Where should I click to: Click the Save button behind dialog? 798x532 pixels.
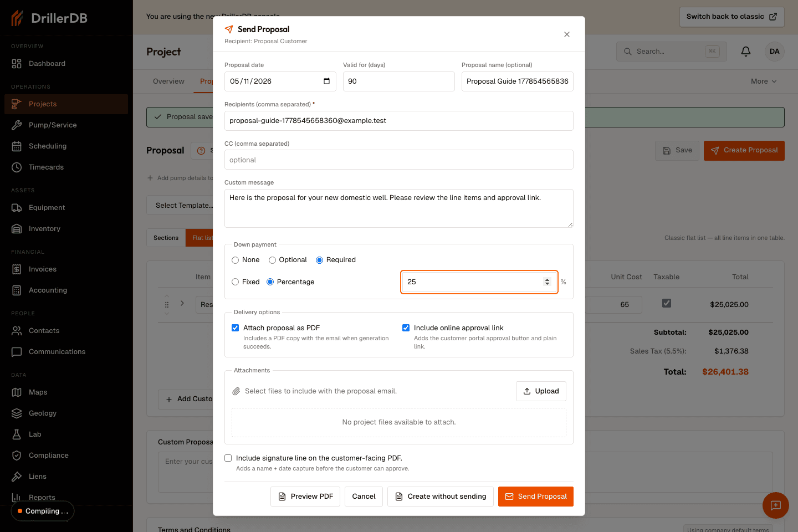click(677, 151)
